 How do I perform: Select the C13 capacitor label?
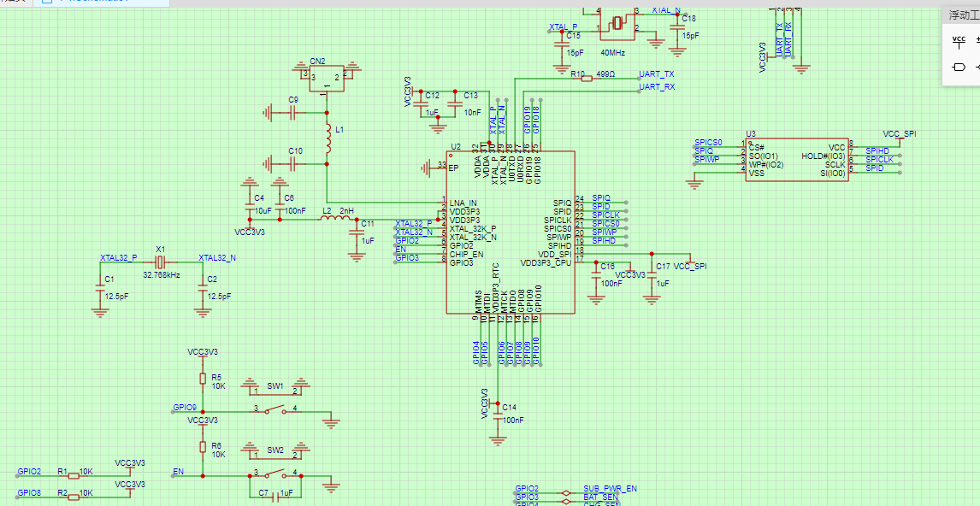click(x=470, y=96)
